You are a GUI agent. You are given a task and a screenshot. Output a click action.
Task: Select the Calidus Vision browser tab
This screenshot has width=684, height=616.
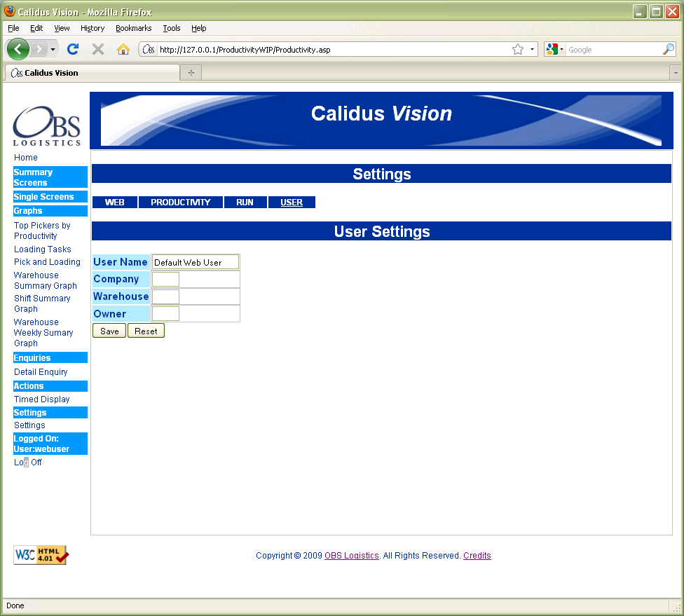click(x=92, y=73)
